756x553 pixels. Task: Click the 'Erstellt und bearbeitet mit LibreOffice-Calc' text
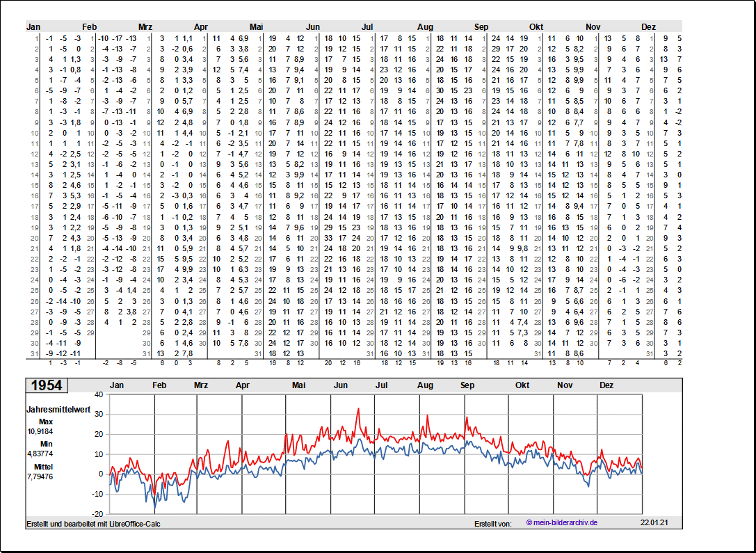point(93,523)
